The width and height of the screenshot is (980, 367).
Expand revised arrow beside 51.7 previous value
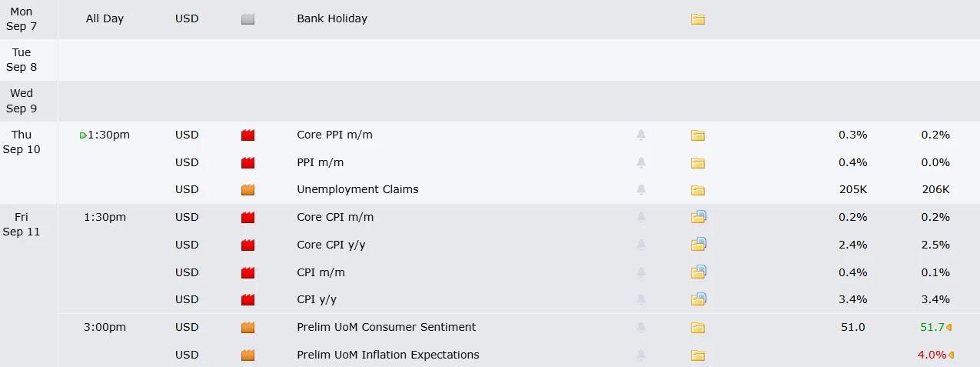(949, 328)
